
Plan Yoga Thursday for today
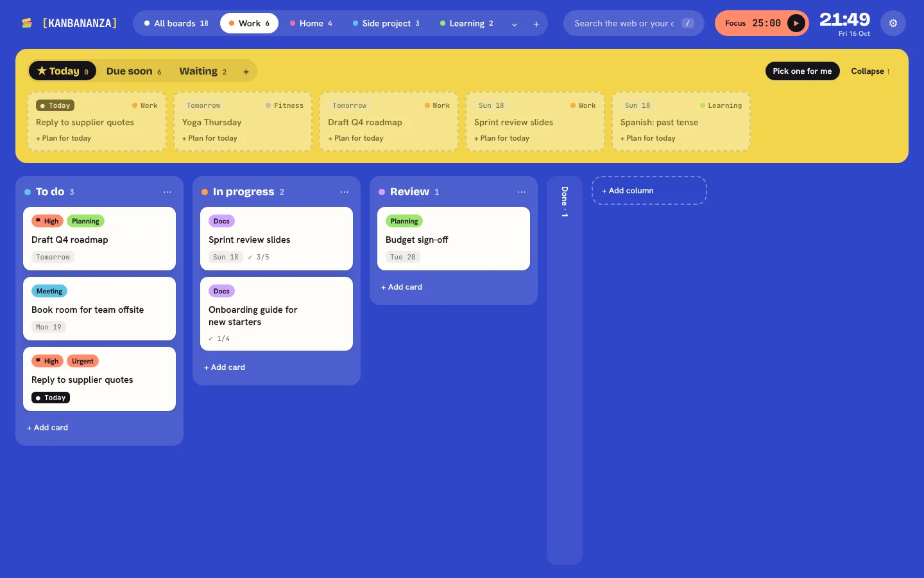pyautogui.click(x=210, y=138)
